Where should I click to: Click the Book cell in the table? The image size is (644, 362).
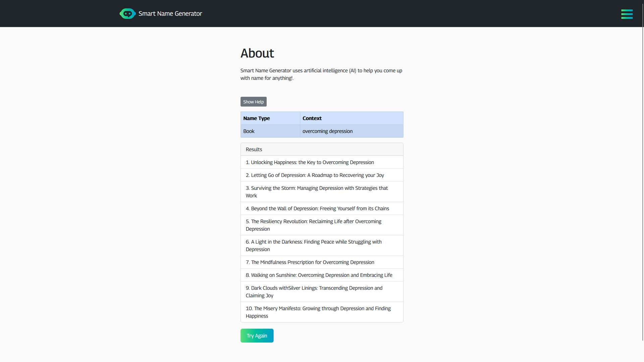(249, 131)
